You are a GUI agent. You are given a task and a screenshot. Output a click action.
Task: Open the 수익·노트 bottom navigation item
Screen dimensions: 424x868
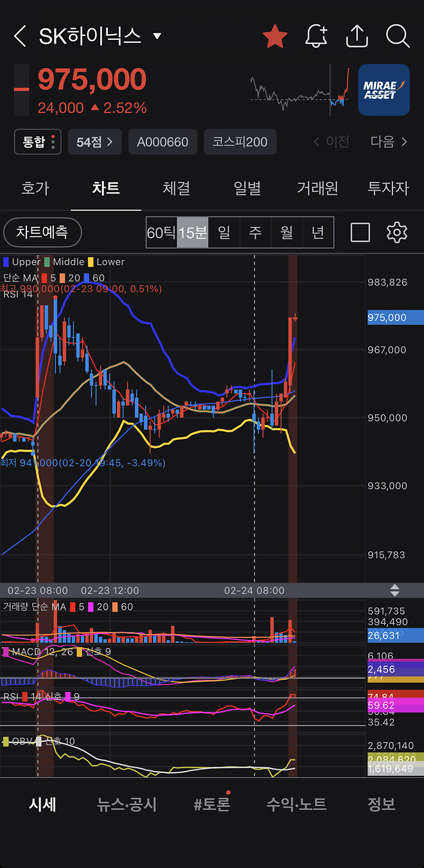coord(296,804)
